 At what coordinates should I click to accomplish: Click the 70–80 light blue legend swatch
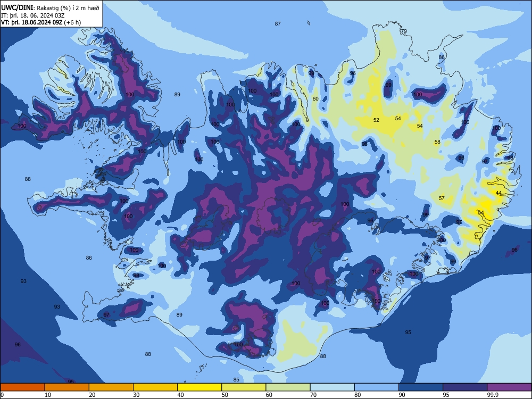pyautogui.click(x=332, y=387)
